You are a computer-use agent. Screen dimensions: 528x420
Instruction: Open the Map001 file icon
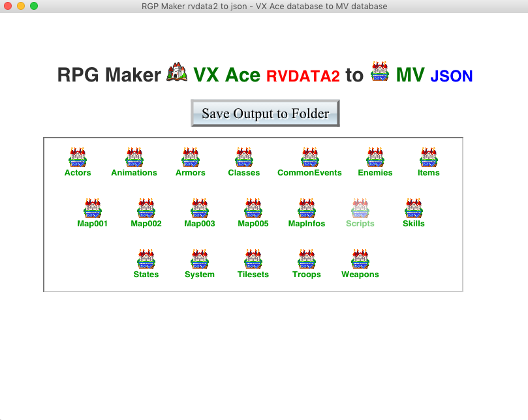click(93, 209)
